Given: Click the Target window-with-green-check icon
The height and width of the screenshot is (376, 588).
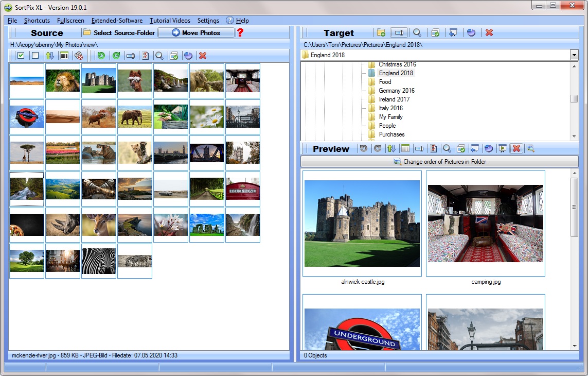Looking at the screenshot, I should pos(435,32).
